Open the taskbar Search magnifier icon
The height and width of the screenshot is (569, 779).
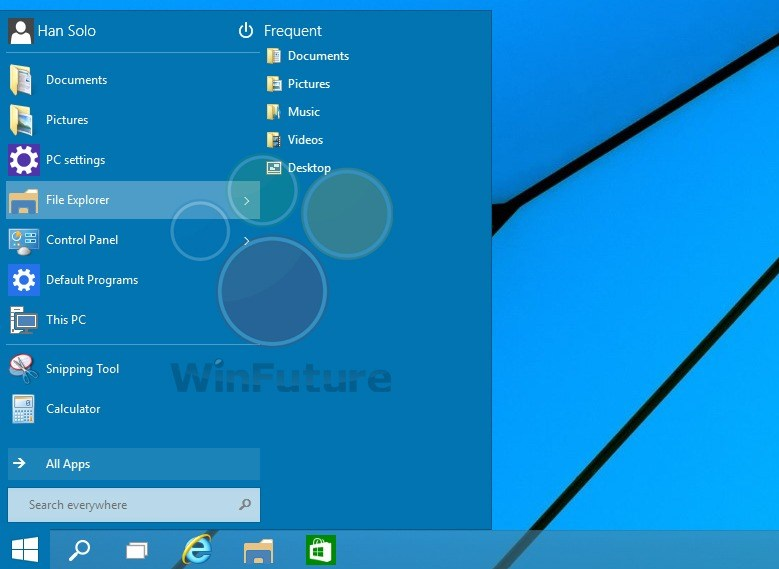tap(79, 549)
